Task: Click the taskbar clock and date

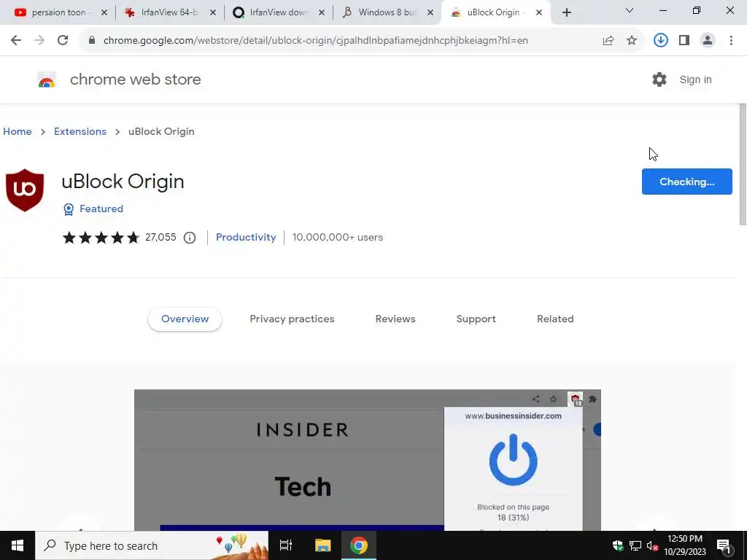Action: pos(684,545)
